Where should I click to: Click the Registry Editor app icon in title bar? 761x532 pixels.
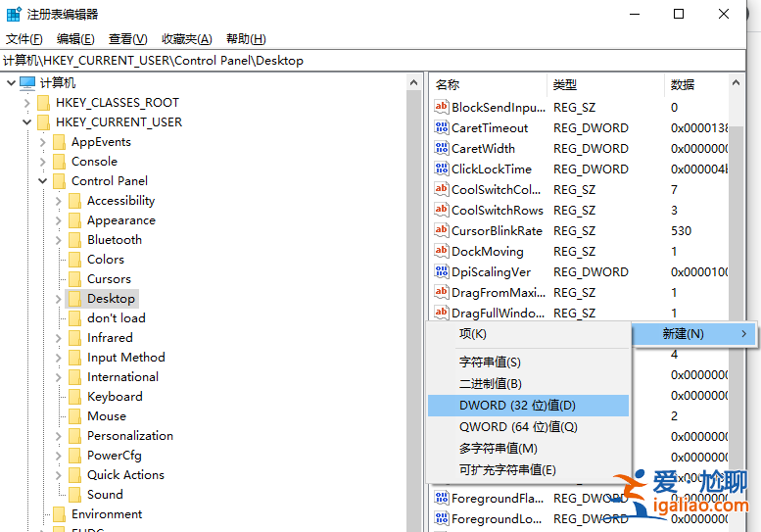pyautogui.click(x=14, y=14)
